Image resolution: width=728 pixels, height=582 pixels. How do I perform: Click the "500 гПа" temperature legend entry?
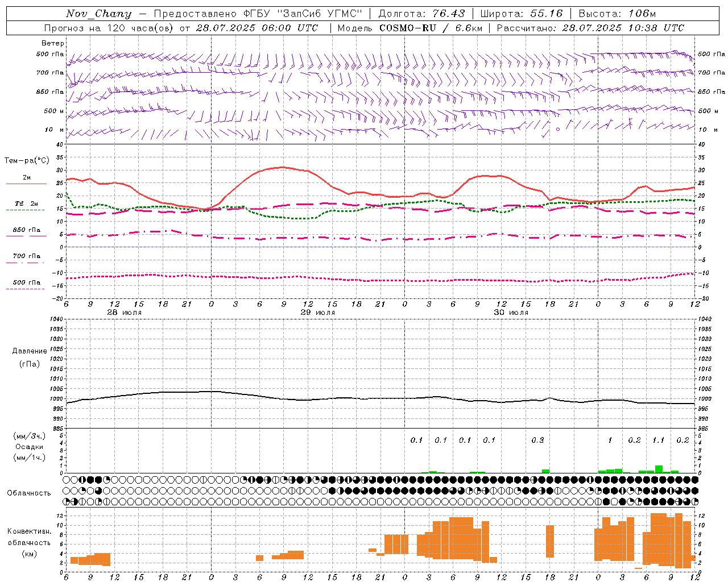tap(27, 282)
